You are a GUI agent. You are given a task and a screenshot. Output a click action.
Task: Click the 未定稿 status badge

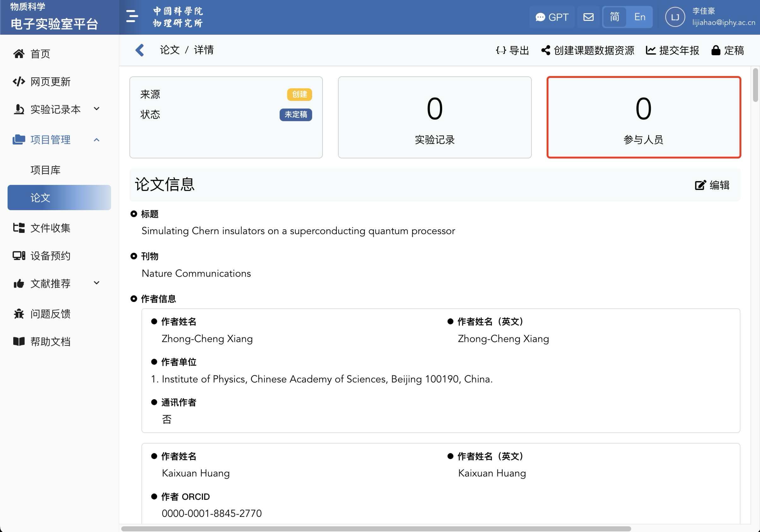(x=296, y=115)
